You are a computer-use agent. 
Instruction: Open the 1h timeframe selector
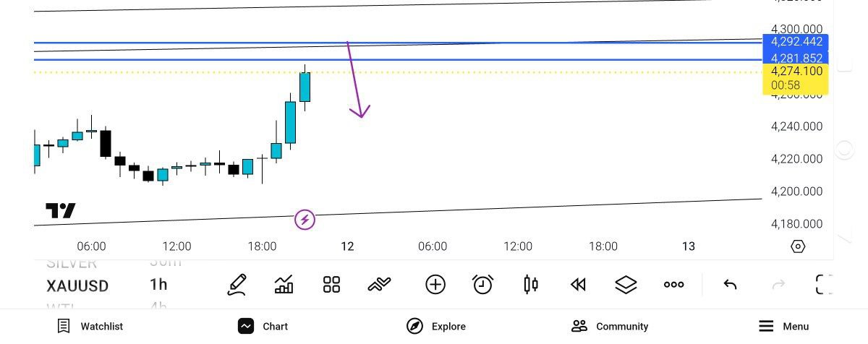coord(158,285)
